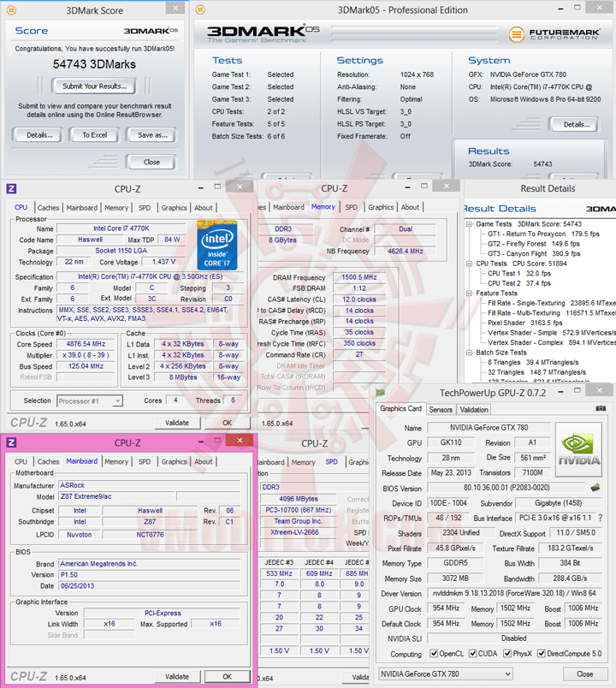Click the Bus Interface question mark icon
The height and width of the screenshot is (688, 616).
(x=600, y=518)
